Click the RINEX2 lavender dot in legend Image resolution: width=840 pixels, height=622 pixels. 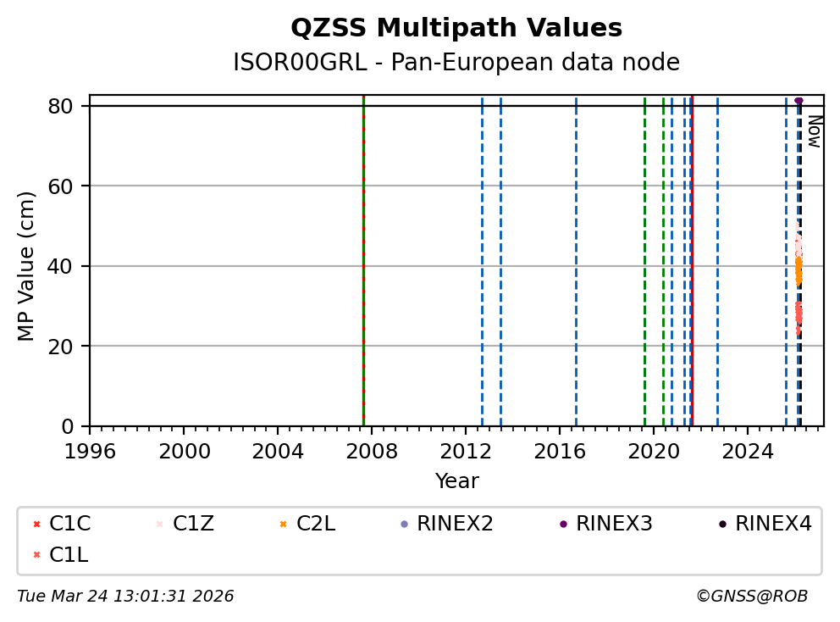tap(404, 525)
